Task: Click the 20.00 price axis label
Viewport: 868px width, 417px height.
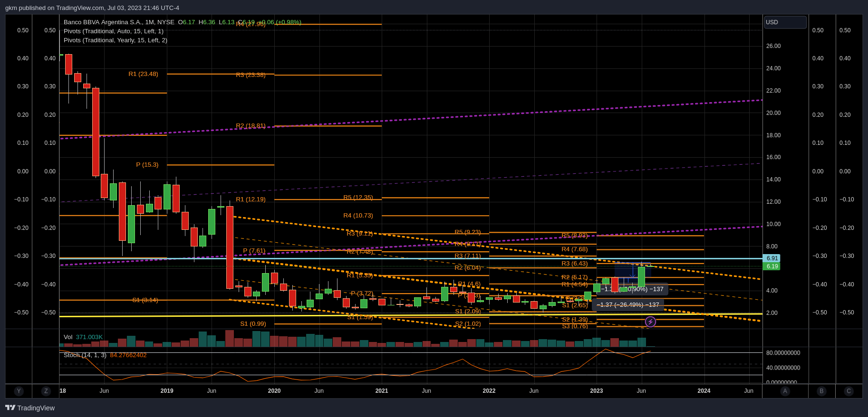Action: tap(773, 113)
